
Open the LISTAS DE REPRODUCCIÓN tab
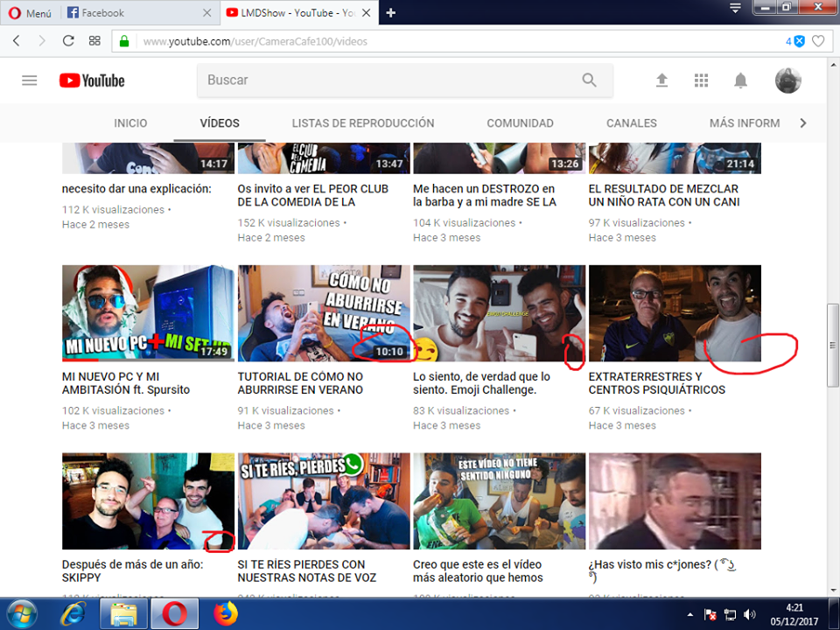pos(363,123)
